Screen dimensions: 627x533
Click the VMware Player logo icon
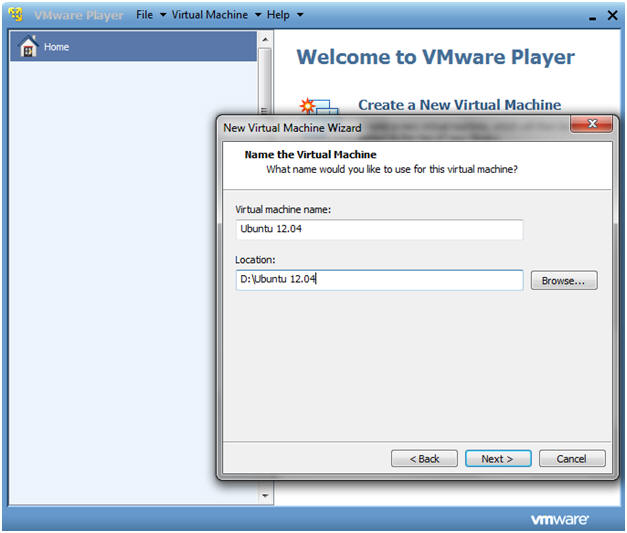16,14
